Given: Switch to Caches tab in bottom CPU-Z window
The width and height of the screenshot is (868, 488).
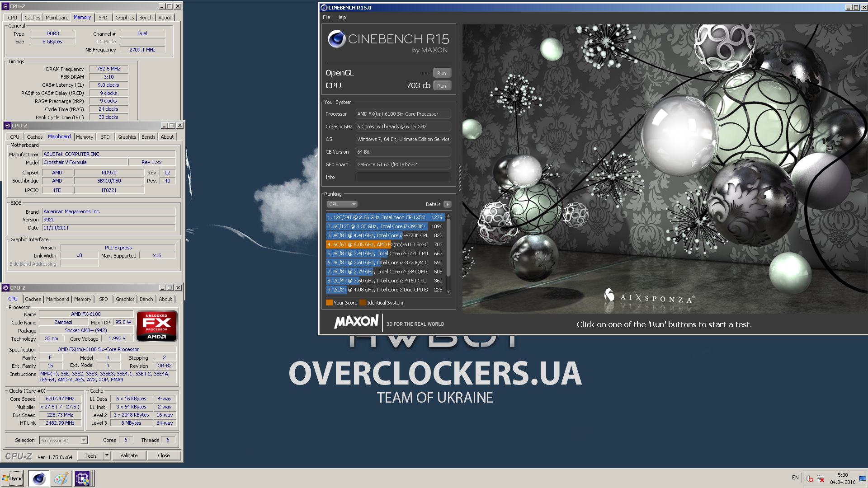Looking at the screenshot, I should 33,299.
